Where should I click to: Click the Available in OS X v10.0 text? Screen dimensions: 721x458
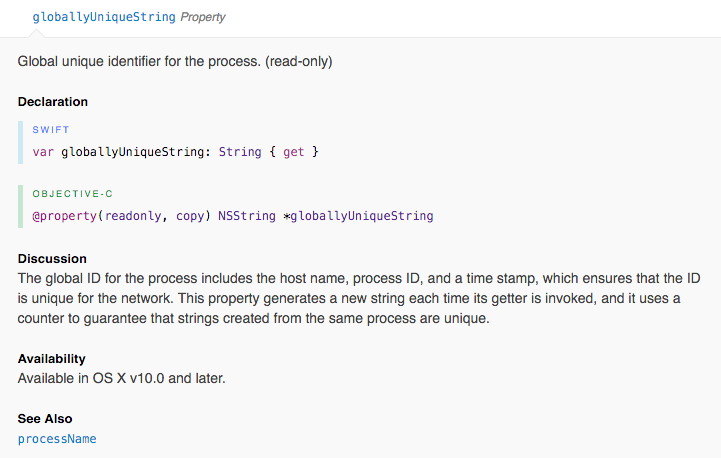coord(121,378)
